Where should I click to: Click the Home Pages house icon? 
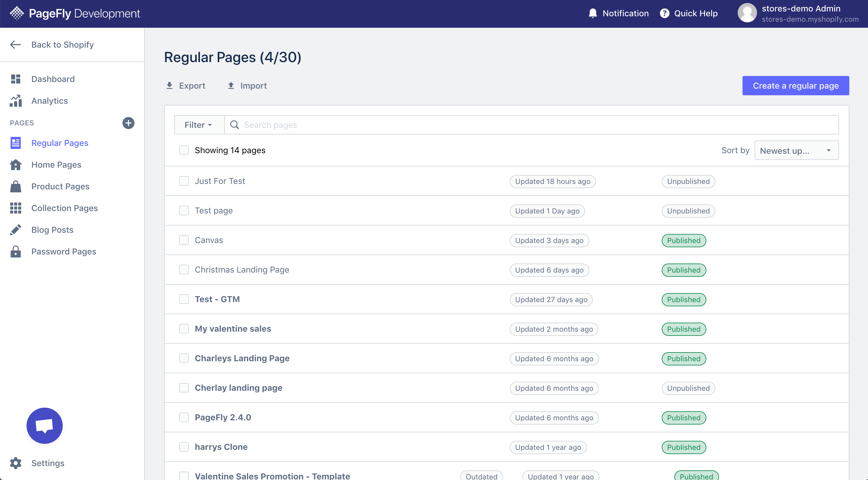coord(15,165)
